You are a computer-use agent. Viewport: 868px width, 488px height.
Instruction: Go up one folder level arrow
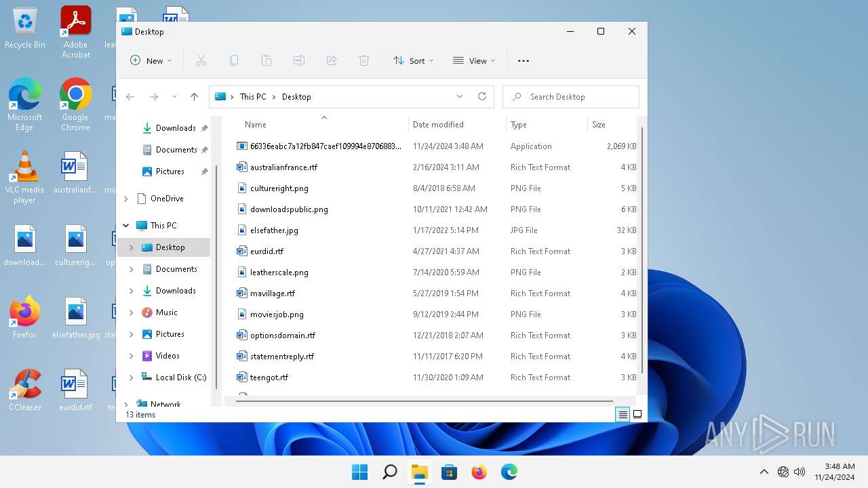click(x=194, y=97)
